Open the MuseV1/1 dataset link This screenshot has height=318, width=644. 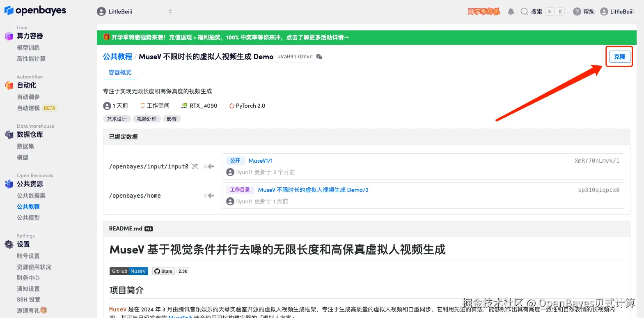click(261, 161)
